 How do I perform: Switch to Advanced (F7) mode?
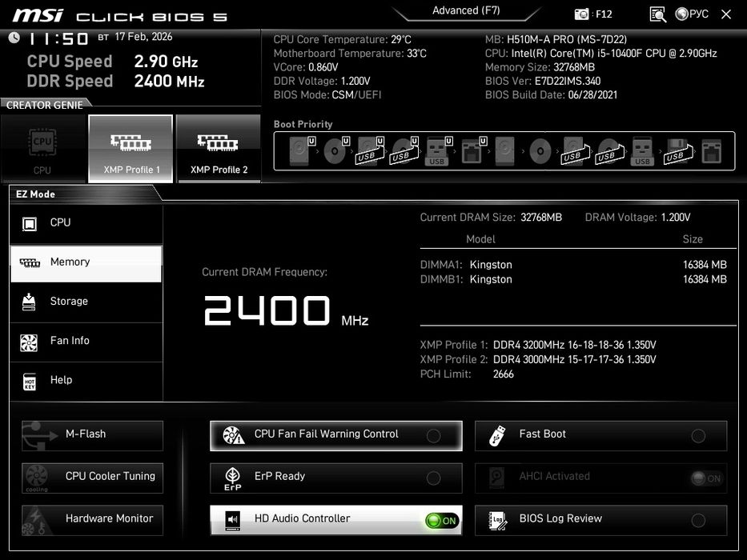466,10
